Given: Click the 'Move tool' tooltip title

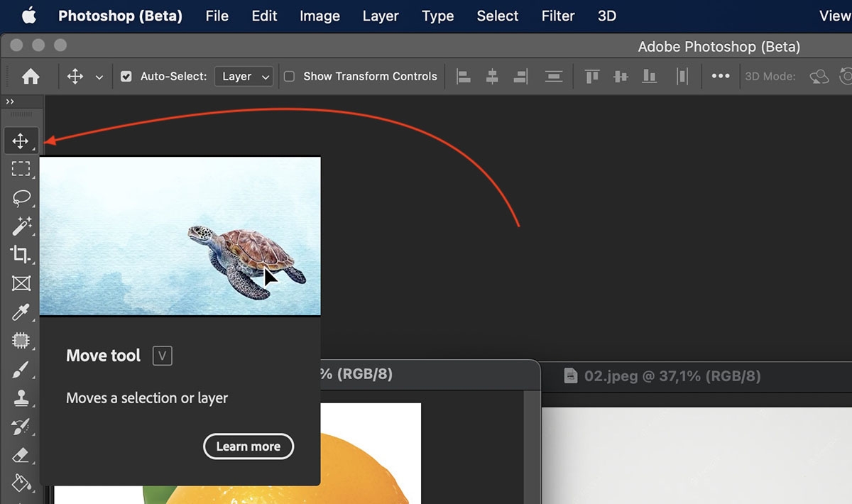Looking at the screenshot, I should click(104, 356).
